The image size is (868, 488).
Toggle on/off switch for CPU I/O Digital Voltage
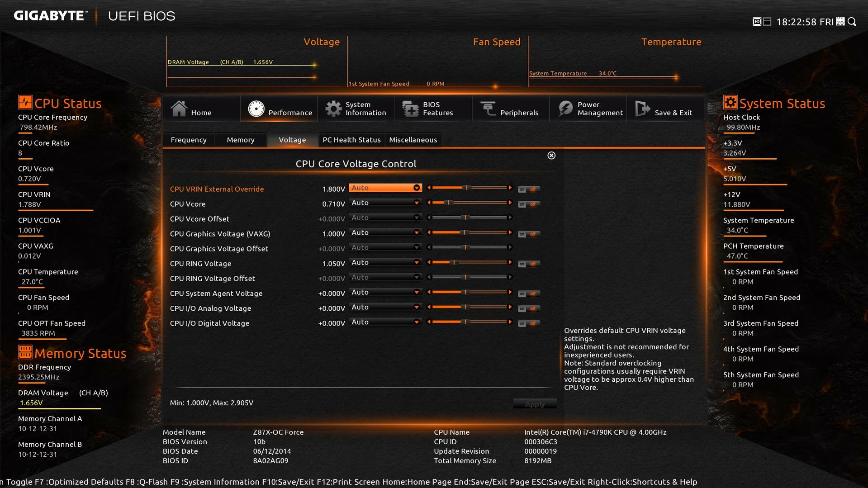click(529, 324)
